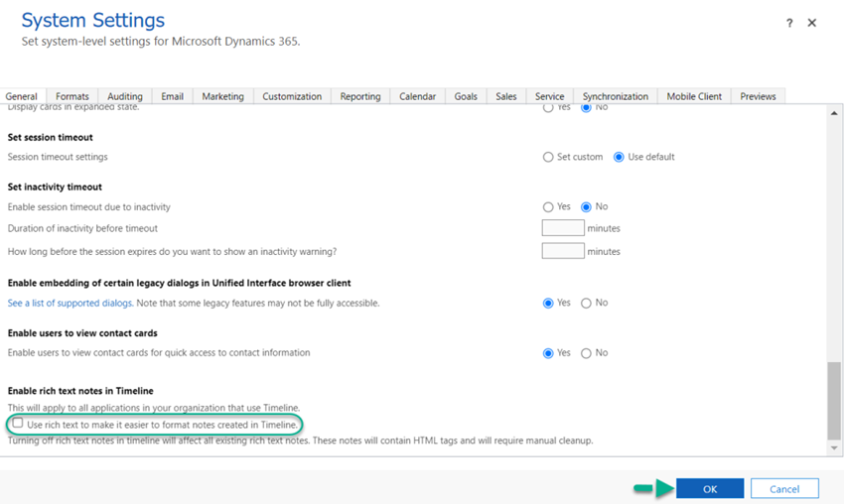Viewport: 844px width, 504px height.
Task: Click the vertical scrollbar thumb
Action: [834, 401]
